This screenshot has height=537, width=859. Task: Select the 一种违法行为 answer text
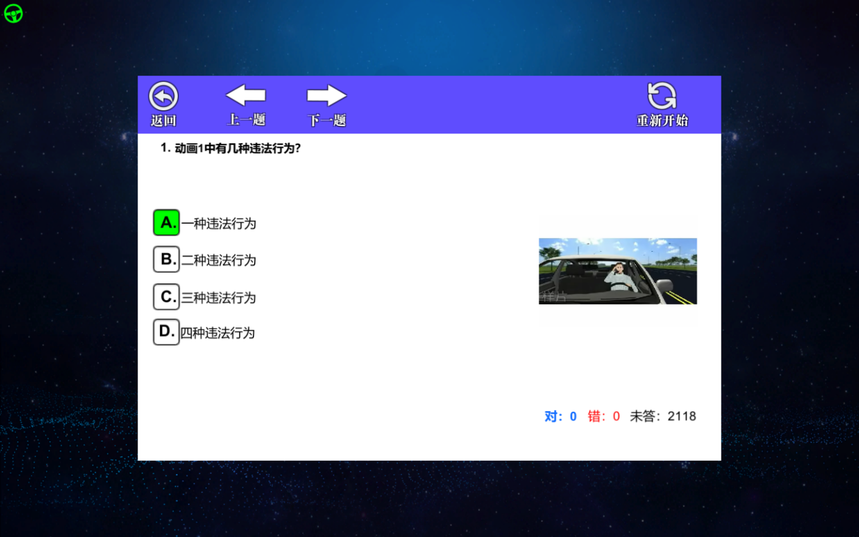(x=219, y=224)
